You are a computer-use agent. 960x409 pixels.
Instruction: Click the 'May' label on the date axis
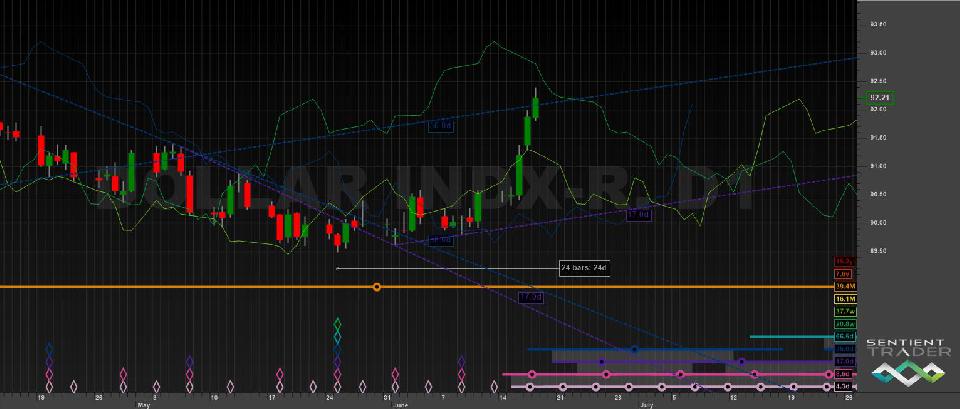tap(142, 405)
